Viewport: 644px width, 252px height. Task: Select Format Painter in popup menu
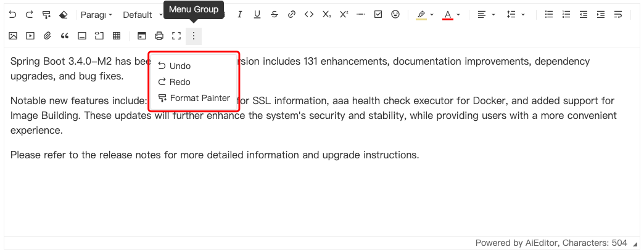pos(194,98)
